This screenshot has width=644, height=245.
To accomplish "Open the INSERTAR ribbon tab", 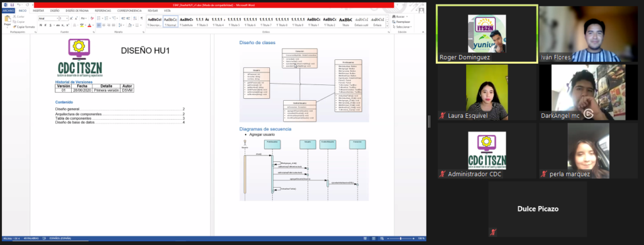I will (x=38, y=11).
